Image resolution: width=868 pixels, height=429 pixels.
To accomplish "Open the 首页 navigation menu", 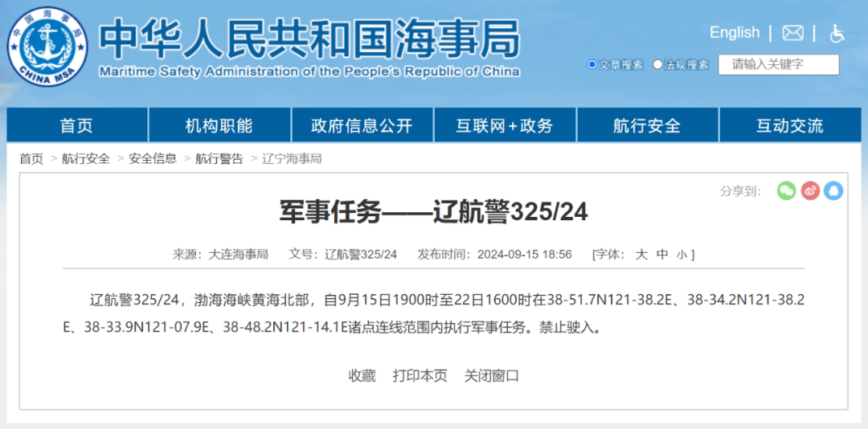I will (x=77, y=125).
